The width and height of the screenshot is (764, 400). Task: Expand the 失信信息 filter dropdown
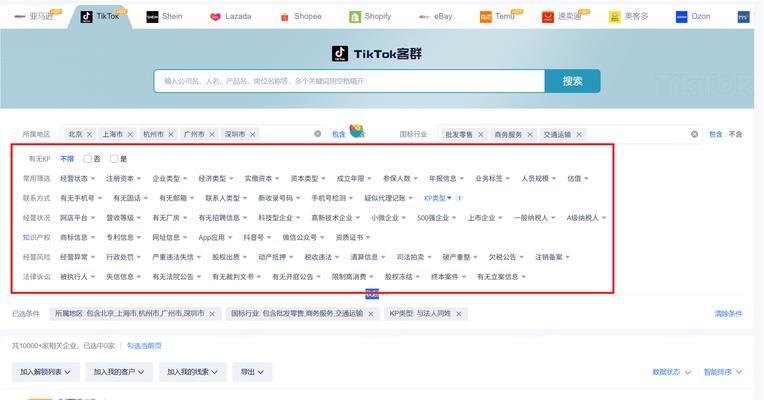coord(124,277)
